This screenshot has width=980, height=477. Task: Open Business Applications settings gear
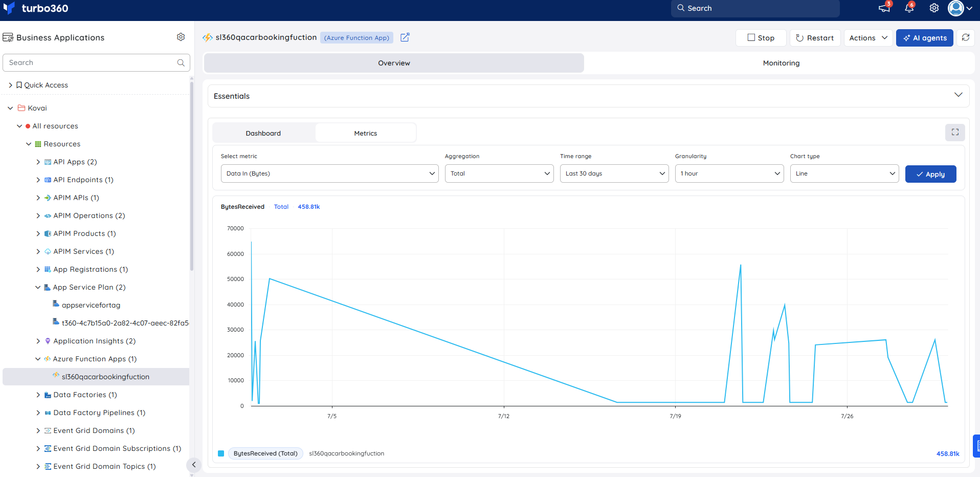click(x=181, y=37)
